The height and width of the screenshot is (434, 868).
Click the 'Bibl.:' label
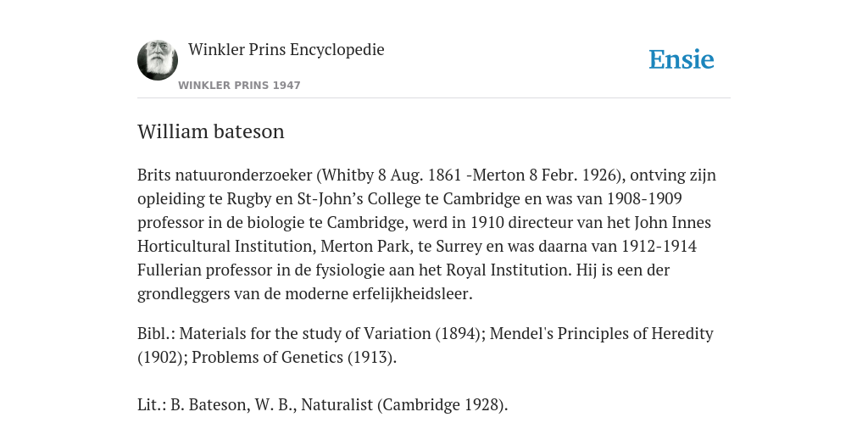156,334
